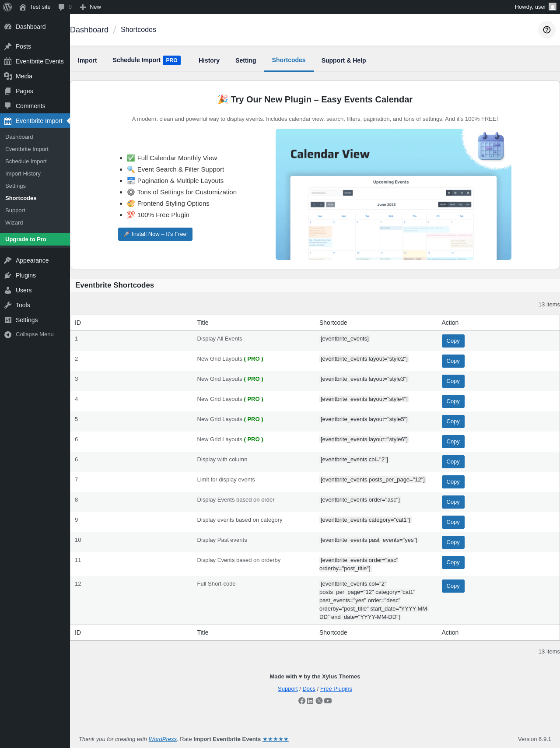Open the Test site home link
This screenshot has height=748, width=560.
point(35,7)
